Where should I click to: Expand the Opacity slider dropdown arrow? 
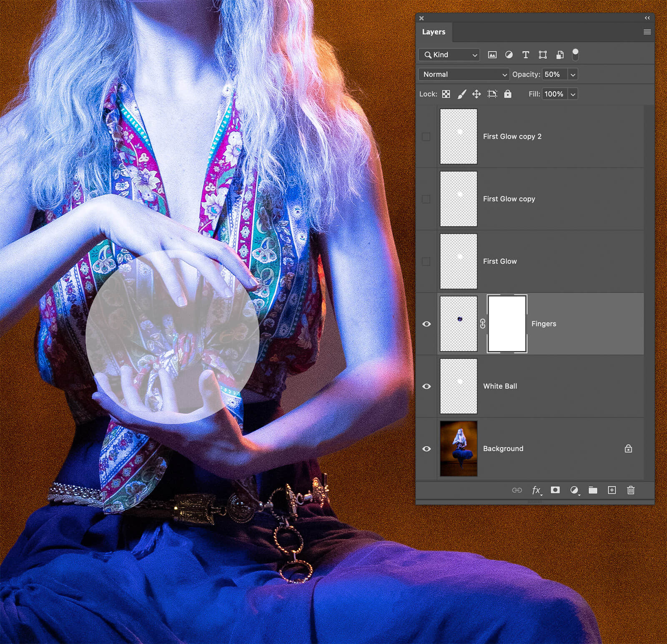click(573, 75)
